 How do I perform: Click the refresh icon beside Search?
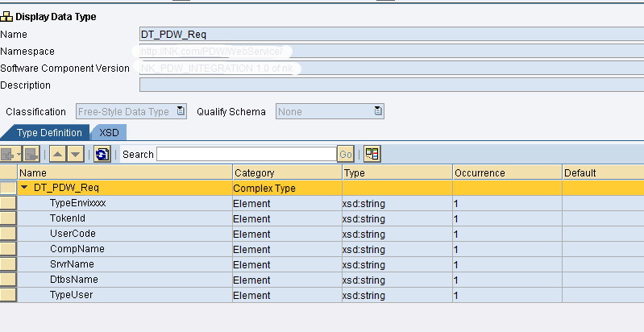(x=102, y=154)
